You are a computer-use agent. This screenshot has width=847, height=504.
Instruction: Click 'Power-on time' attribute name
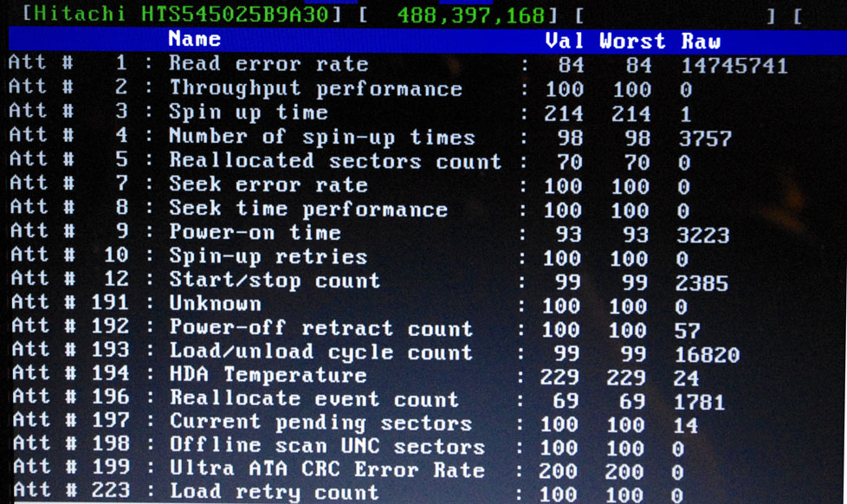(255, 232)
